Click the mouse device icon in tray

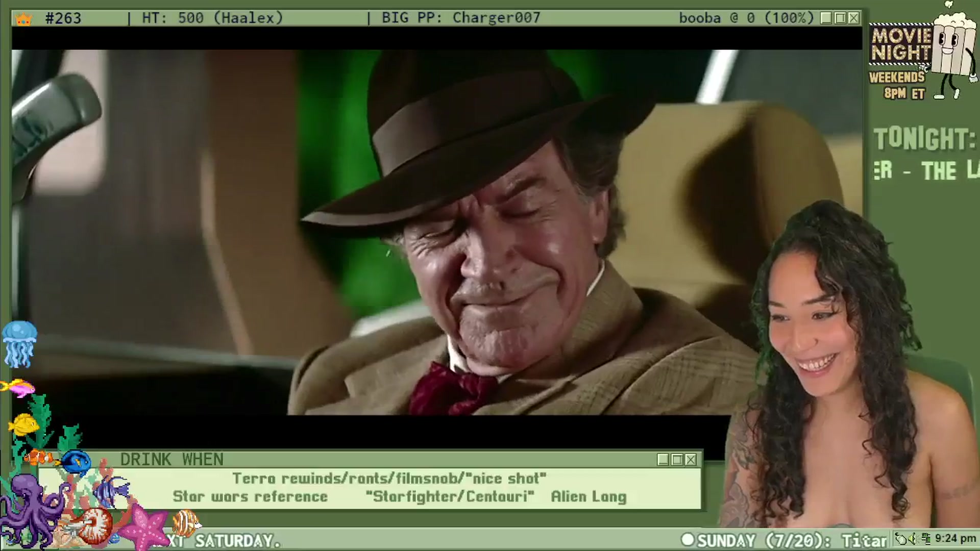(901, 538)
